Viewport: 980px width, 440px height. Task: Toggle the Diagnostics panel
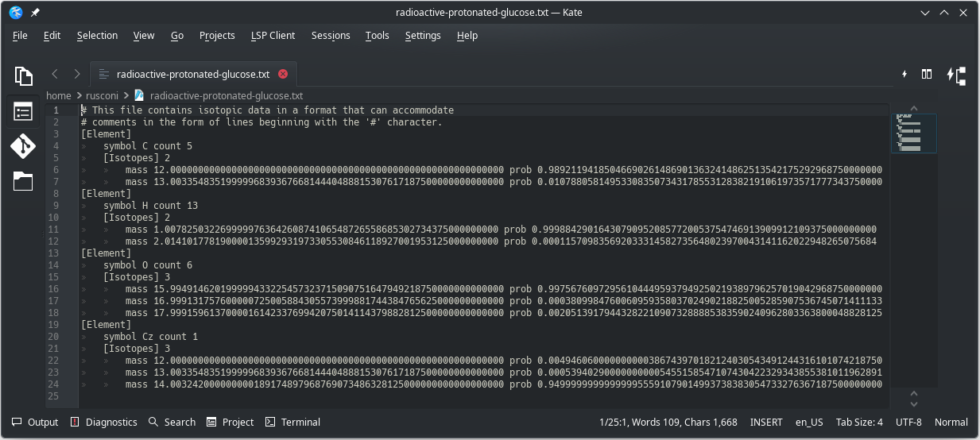tap(103, 423)
